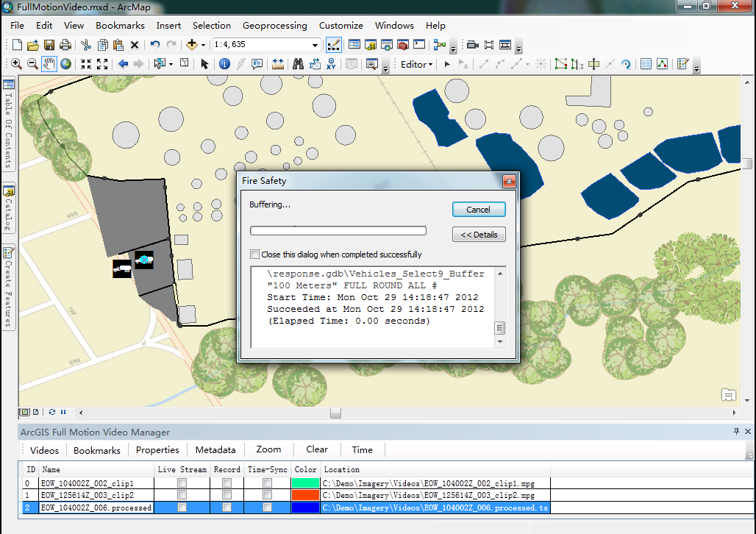This screenshot has width=756, height=534.
Task: Click Metadata in Video Manager toolbar
Action: (215, 449)
